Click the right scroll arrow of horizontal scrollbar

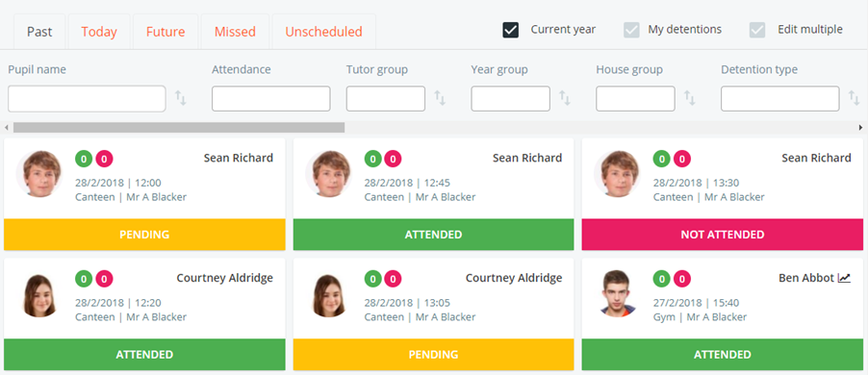(861, 127)
